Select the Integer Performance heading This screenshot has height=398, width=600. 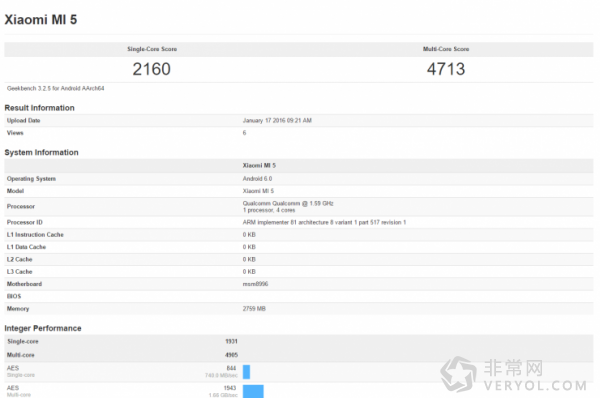43,328
